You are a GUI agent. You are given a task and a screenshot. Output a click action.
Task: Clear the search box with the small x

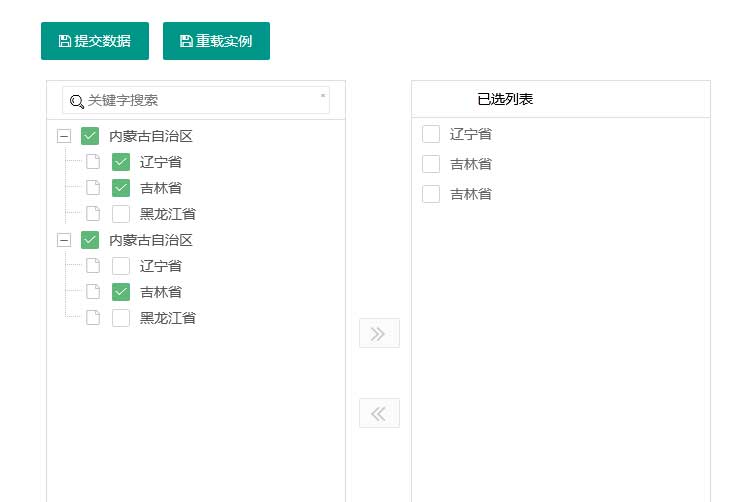323,96
